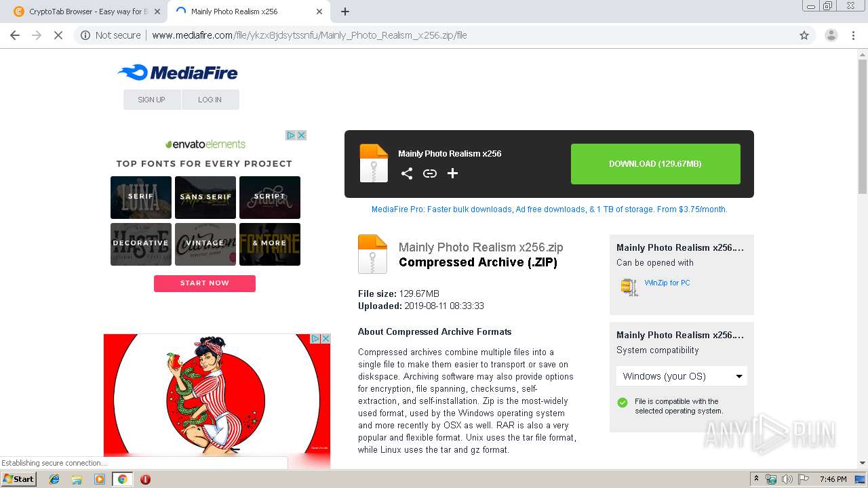The height and width of the screenshot is (488, 868).
Task: Click the WinZip program icon
Action: pyautogui.click(x=629, y=287)
